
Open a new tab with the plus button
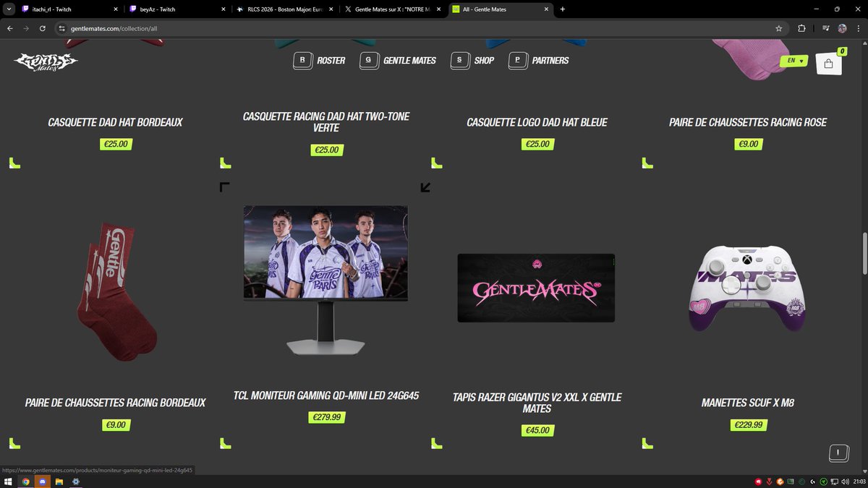coord(563,9)
